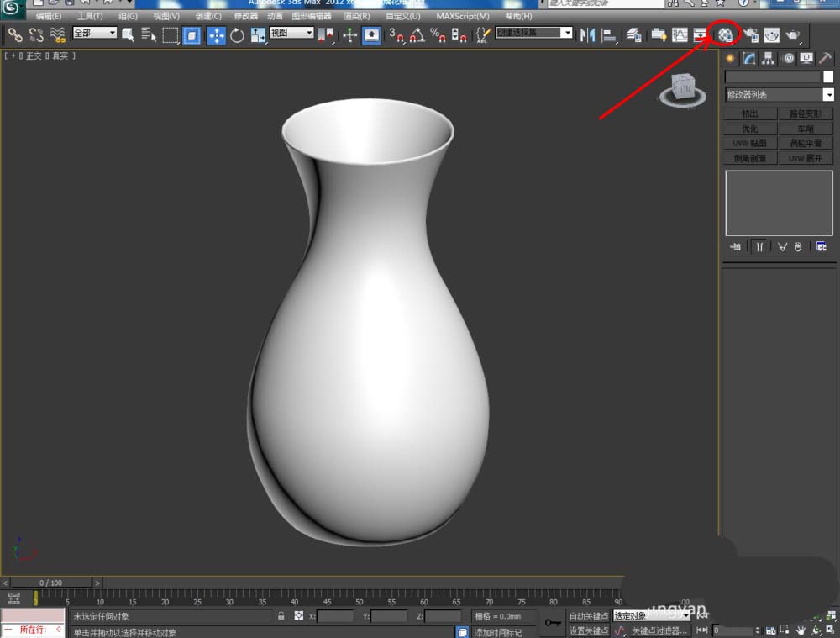Viewport: 840px width, 638px height.
Task: Click the white object color swatch
Action: pyautogui.click(x=828, y=76)
